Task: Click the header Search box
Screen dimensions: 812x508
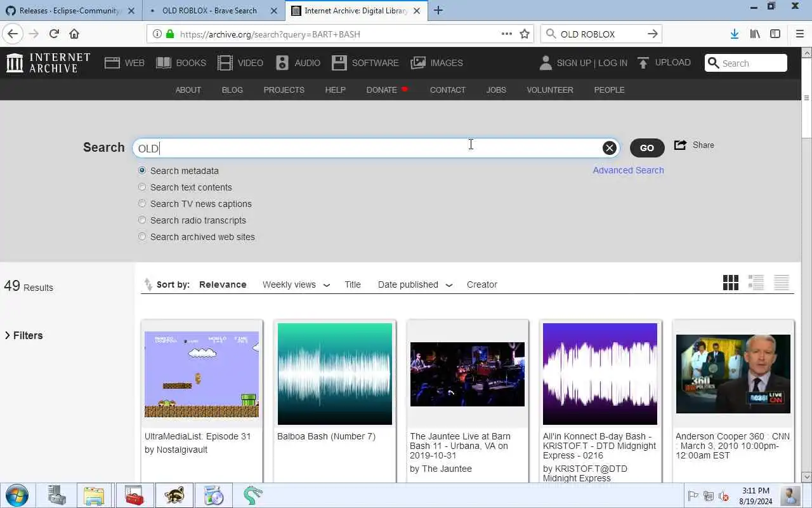Action: pyautogui.click(x=746, y=63)
